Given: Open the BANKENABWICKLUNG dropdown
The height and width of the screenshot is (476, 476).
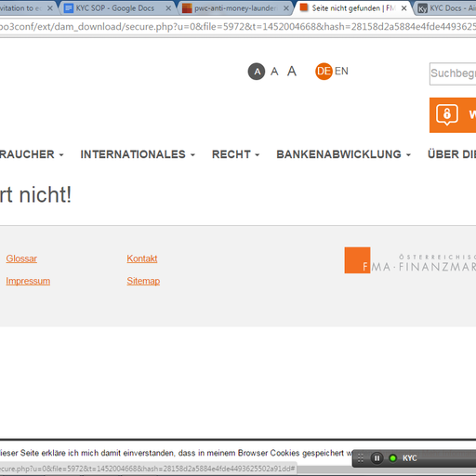Looking at the screenshot, I should [343, 154].
